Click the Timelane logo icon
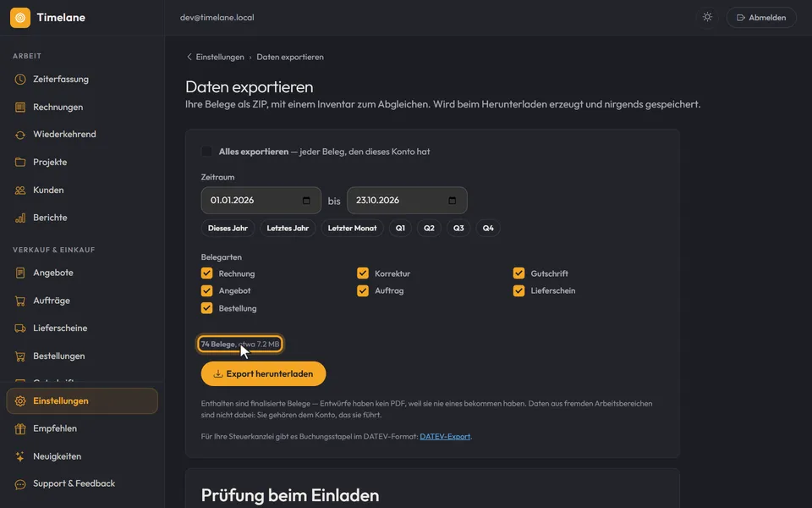 coord(20,18)
